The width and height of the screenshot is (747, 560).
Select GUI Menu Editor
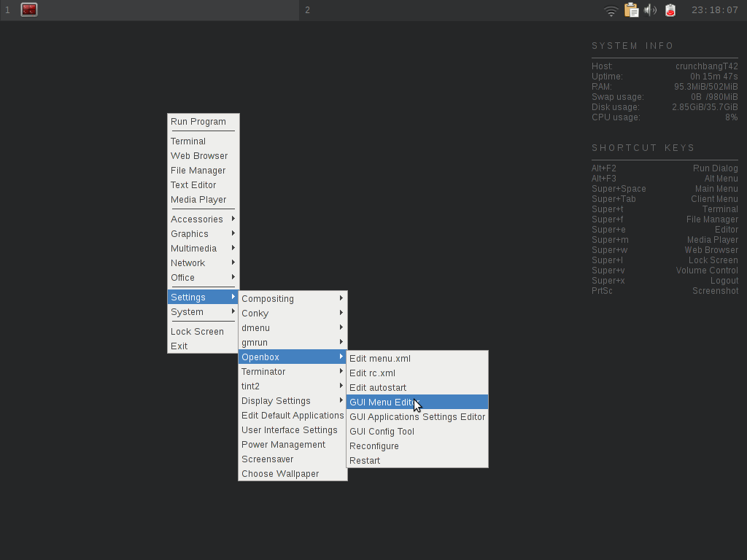coord(384,402)
